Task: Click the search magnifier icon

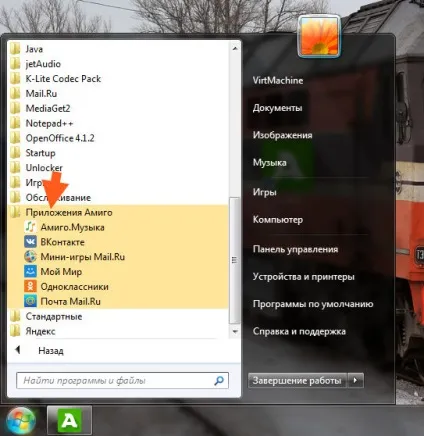Action: pyautogui.click(x=219, y=381)
